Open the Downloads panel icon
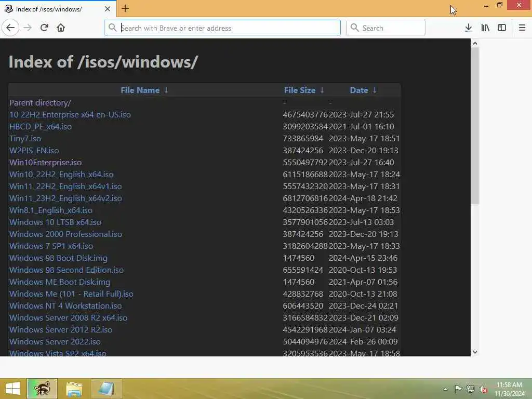This screenshot has width=532, height=399. (x=468, y=28)
